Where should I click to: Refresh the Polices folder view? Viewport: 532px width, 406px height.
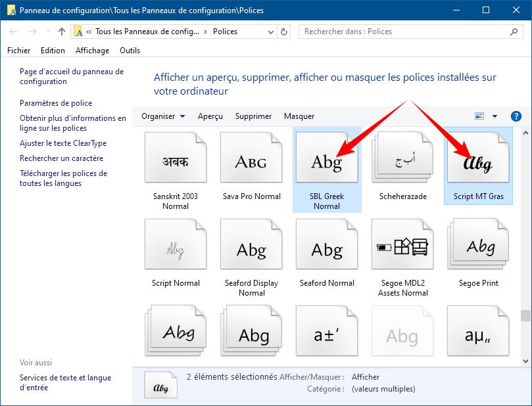point(284,32)
